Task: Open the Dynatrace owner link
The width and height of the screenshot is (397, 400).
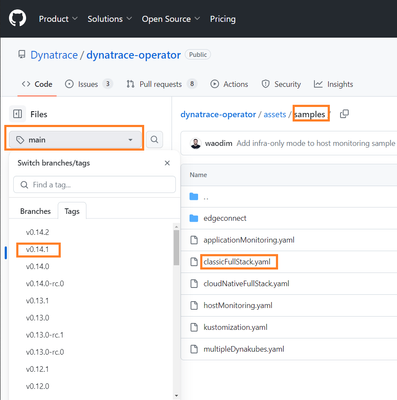Action: (x=54, y=55)
